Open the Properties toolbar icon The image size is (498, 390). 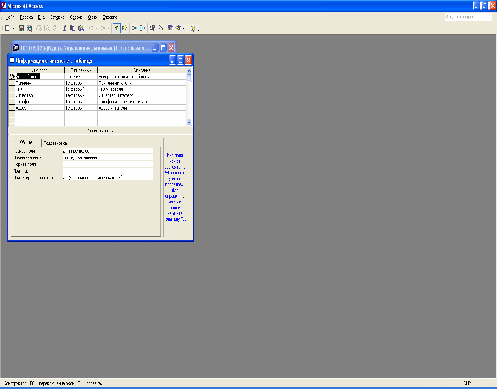point(152,28)
